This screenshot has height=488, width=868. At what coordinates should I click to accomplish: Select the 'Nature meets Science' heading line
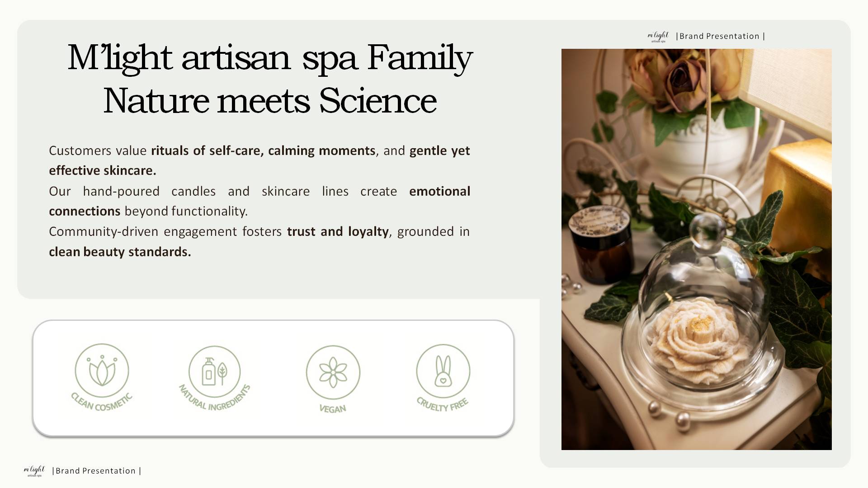tap(270, 101)
